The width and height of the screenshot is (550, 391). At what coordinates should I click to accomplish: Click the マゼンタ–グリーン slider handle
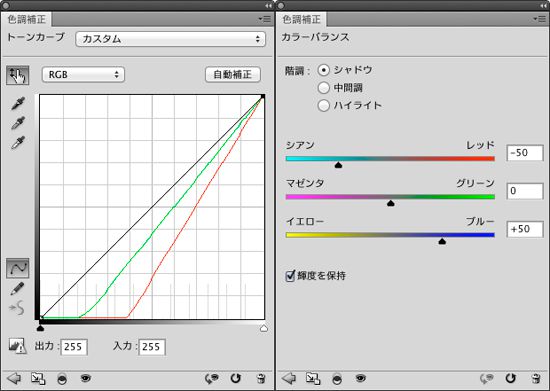pyautogui.click(x=390, y=203)
